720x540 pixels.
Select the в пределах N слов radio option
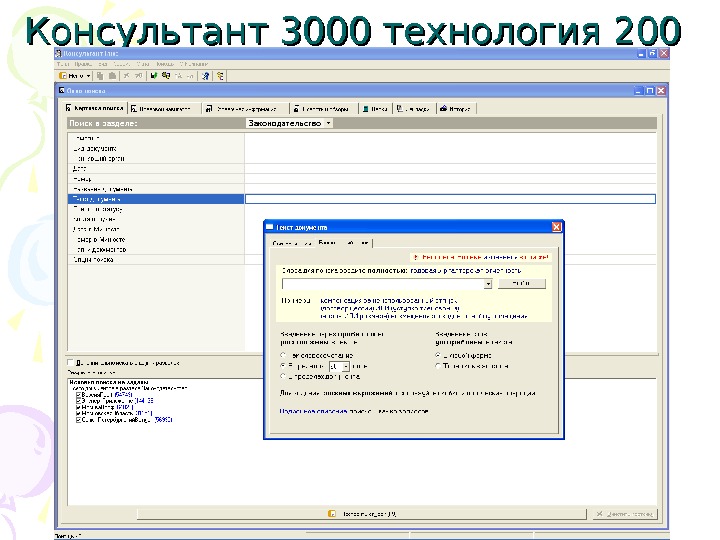[283, 366]
